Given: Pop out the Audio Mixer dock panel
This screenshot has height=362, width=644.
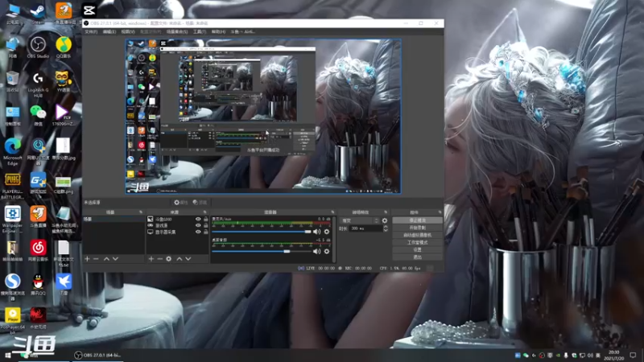Looking at the screenshot, I should click(x=332, y=212).
